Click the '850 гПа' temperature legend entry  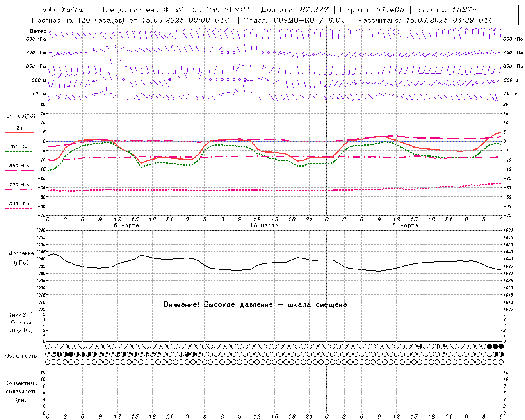pyautogui.click(x=19, y=166)
